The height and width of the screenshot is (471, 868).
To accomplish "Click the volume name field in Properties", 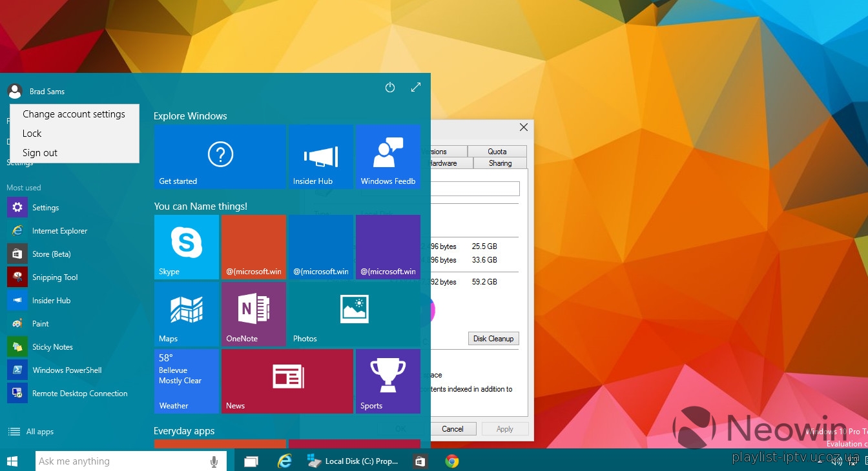I will coord(475,188).
